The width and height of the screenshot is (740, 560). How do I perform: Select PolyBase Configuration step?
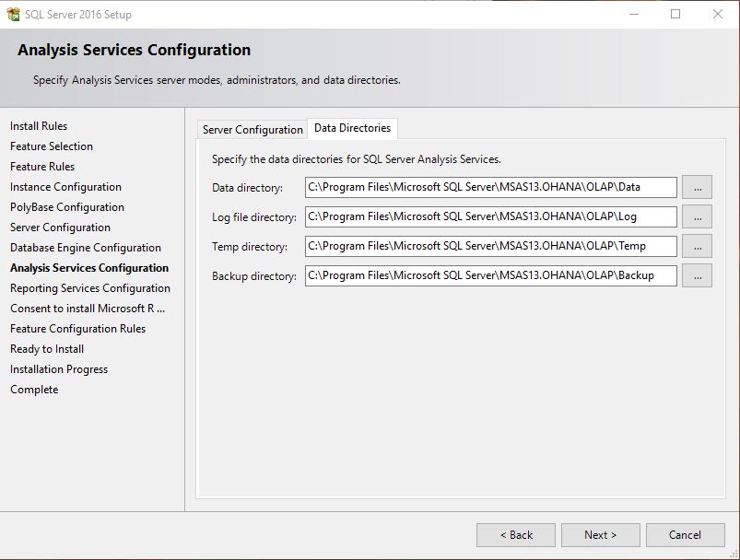pyautogui.click(x=63, y=206)
